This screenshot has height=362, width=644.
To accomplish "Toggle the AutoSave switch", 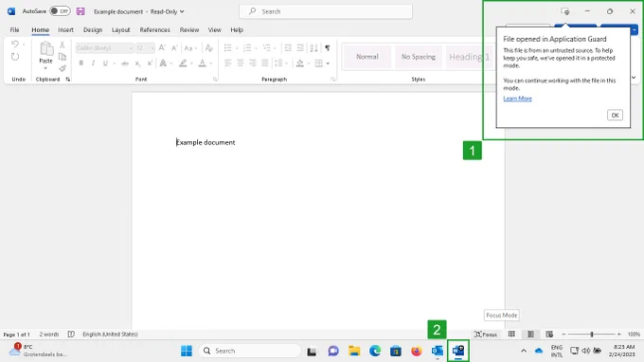I will [60, 11].
